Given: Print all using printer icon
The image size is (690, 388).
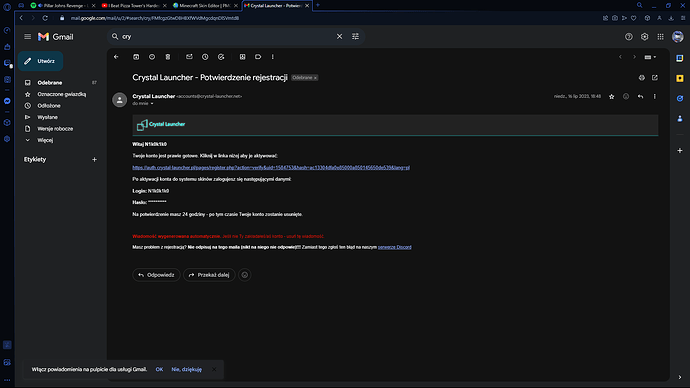Looking at the screenshot, I should [642, 77].
